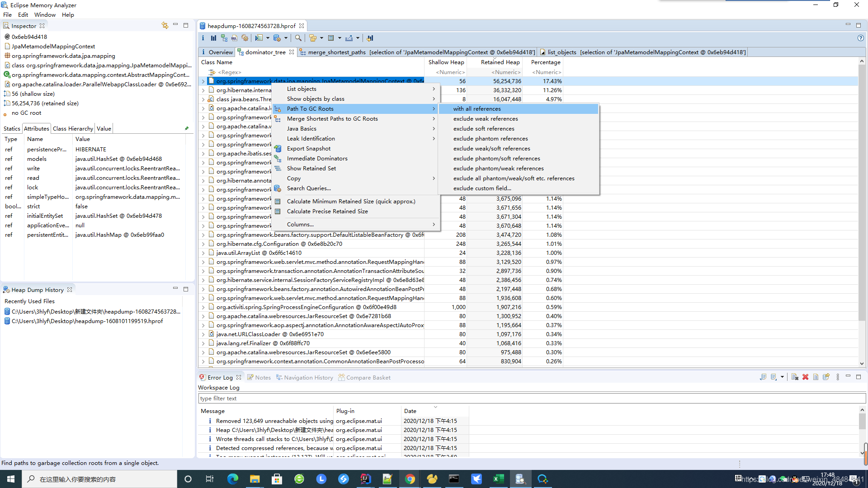Screen dimensions: 868x488
Task: Click the Restore Log icon
Action: 826,377
